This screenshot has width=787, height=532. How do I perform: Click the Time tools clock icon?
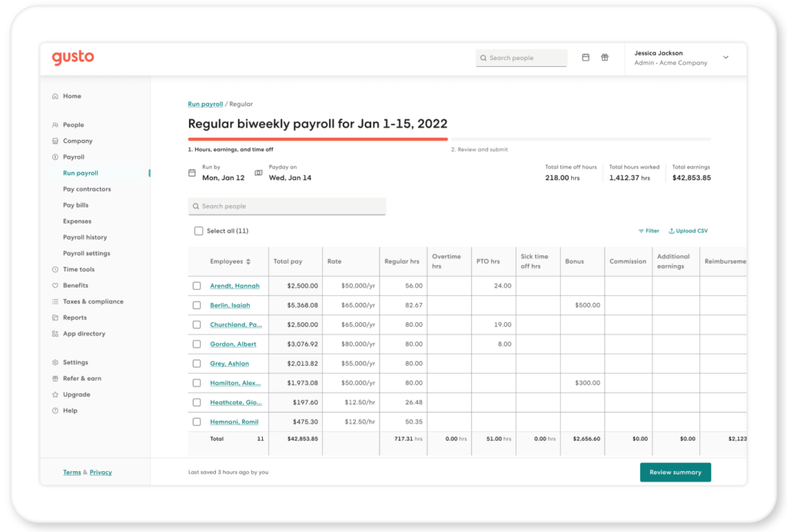pos(55,270)
